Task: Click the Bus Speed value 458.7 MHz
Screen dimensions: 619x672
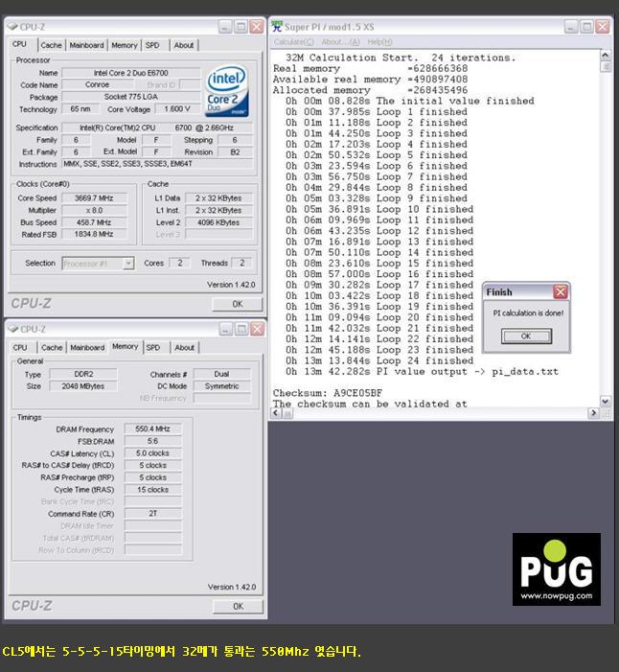Action: coord(94,222)
